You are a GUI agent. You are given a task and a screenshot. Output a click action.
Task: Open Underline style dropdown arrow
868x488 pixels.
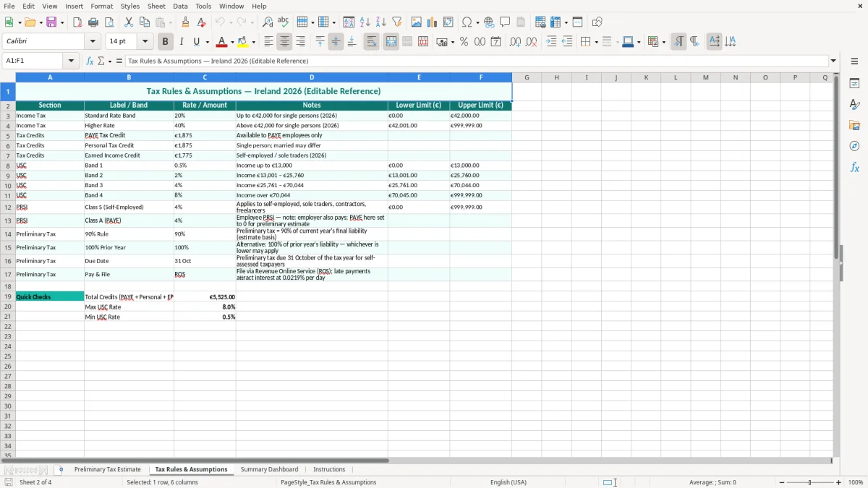207,42
